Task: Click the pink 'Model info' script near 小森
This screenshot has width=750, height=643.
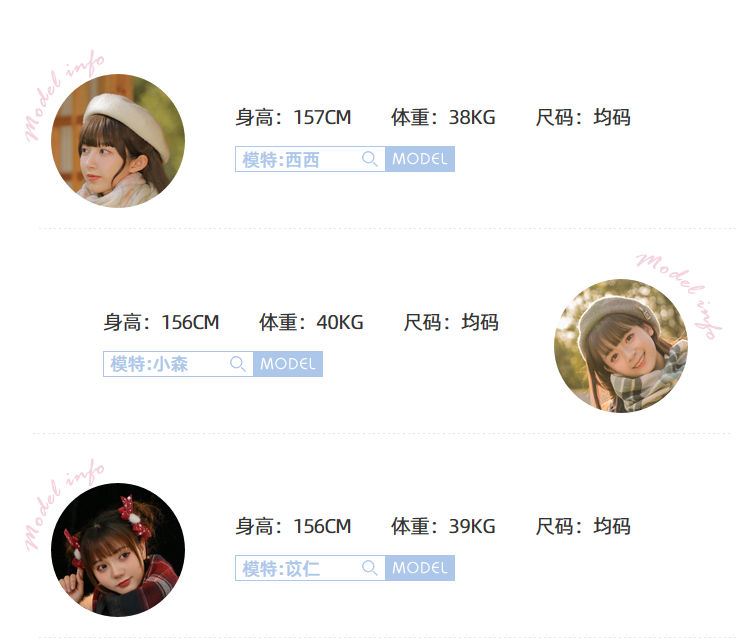Action: click(679, 296)
